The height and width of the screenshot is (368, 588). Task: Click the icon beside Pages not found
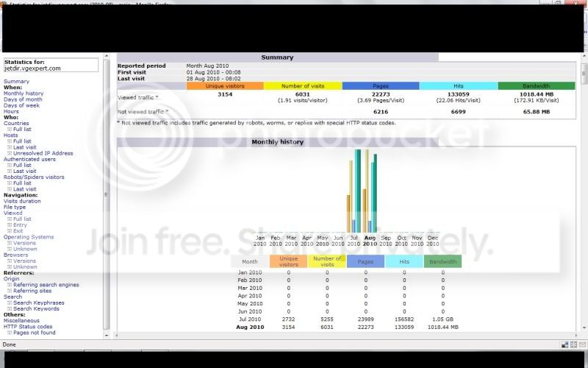click(x=10, y=333)
